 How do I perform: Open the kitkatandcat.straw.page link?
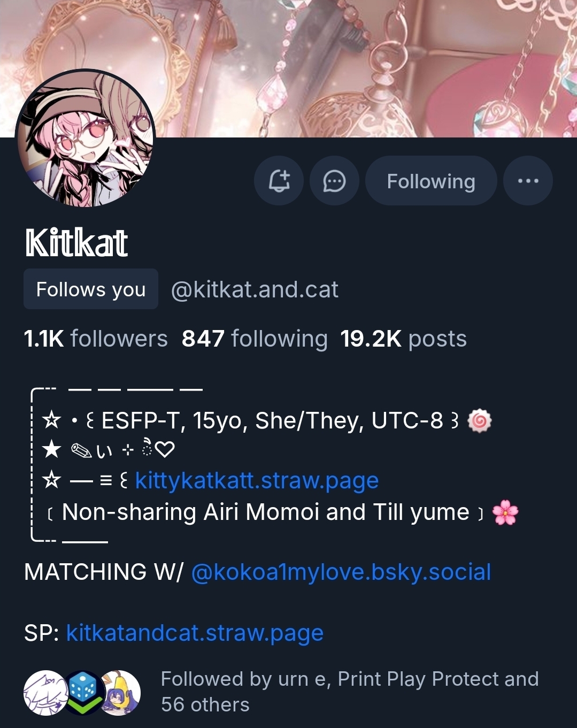tap(195, 633)
